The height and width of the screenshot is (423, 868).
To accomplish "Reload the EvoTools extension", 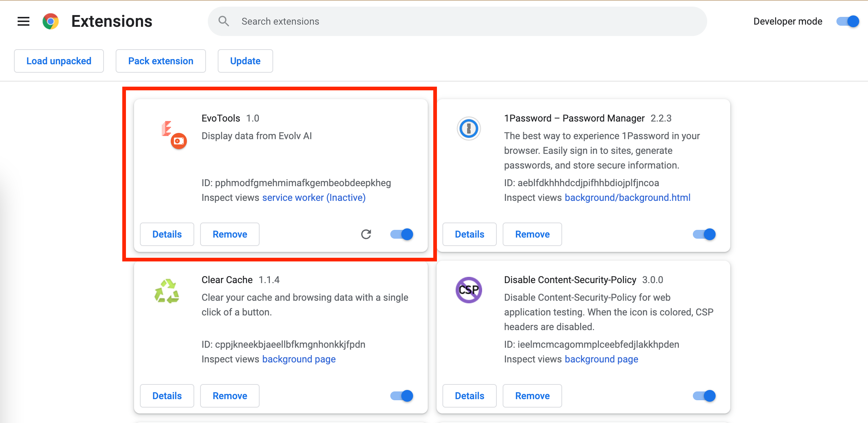I will click(366, 234).
